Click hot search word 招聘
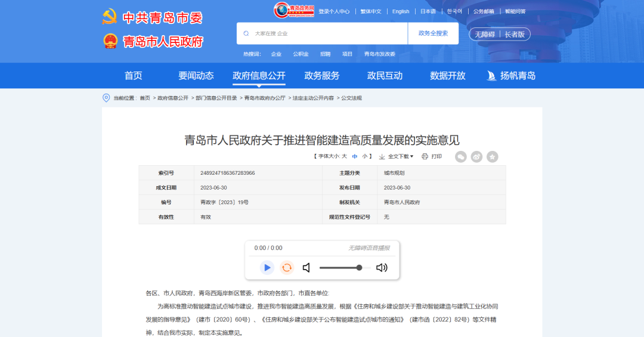Viewport: 644px width, 337px height. [326, 54]
